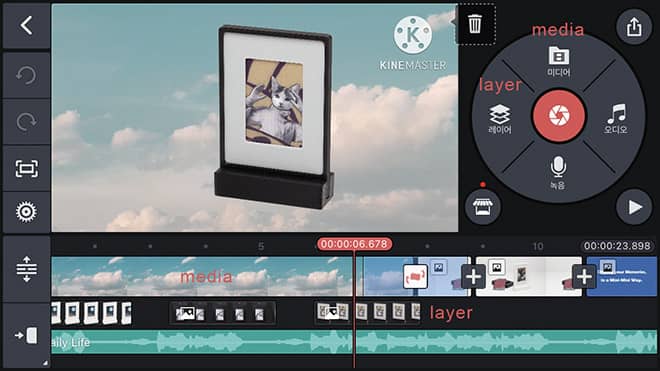Image resolution: width=660 pixels, height=371 pixels.
Task: Redo the last undone edit
Action: pyautogui.click(x=26, y=122)
